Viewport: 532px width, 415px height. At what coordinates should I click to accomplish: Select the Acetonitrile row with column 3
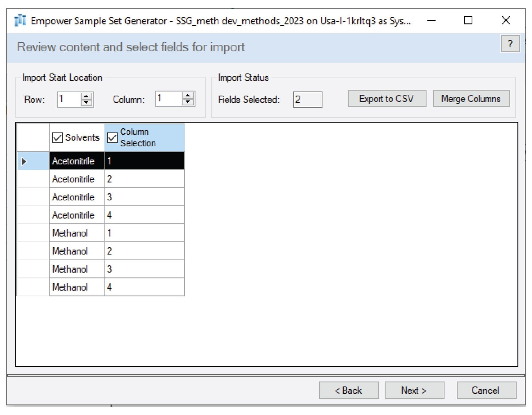(76, 197)
